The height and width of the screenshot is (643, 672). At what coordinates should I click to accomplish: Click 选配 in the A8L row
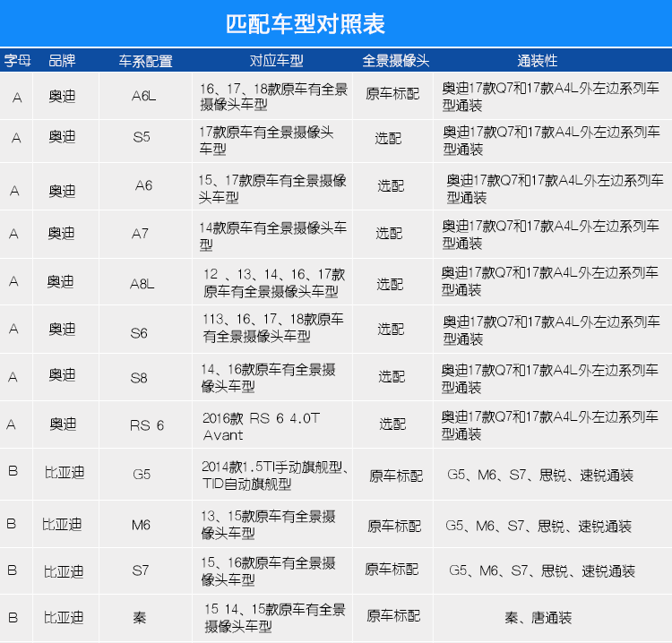(390, 284)
